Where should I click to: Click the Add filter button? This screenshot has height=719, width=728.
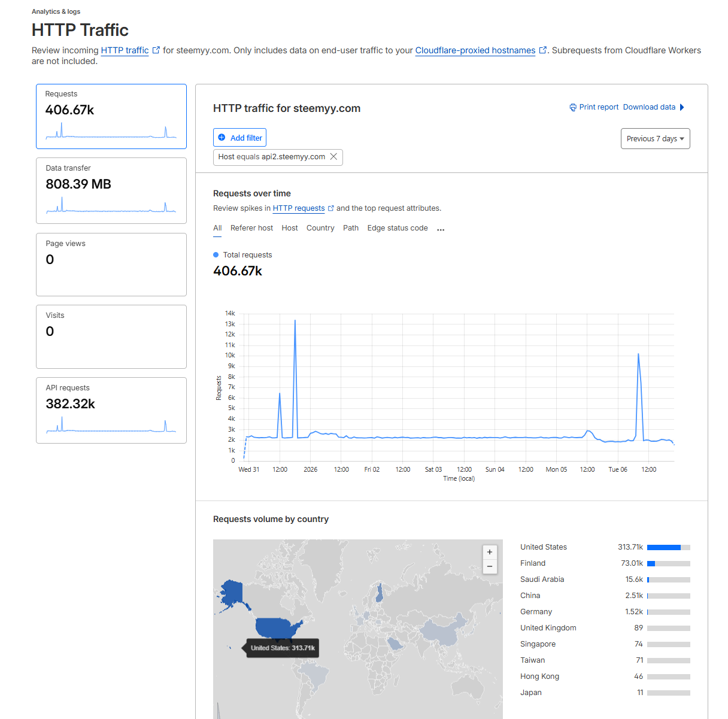(239, 138)
